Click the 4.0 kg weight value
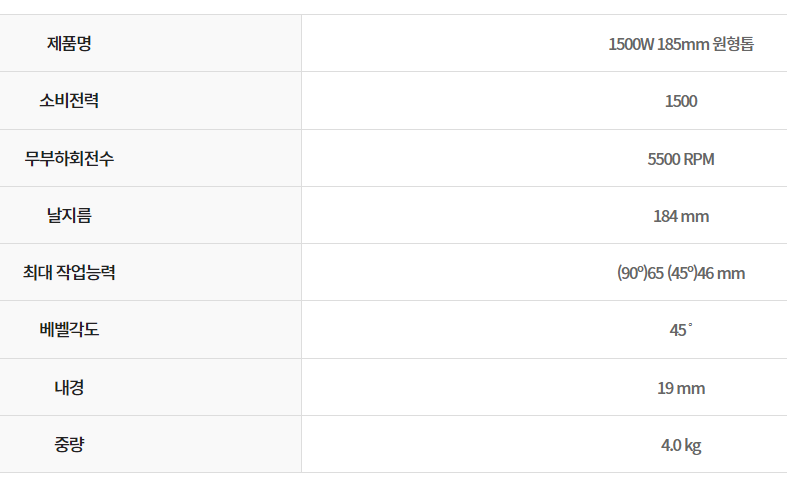787x483 pixels. (681, 445)
